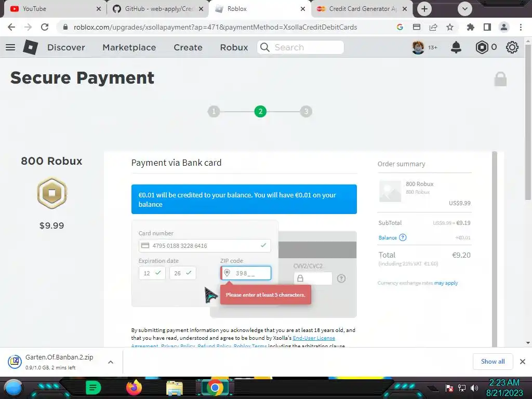This screenshot has width=532, height=399.
Task: Switch to the GitHub web-apply tab
Action: [x=158, y=9]
